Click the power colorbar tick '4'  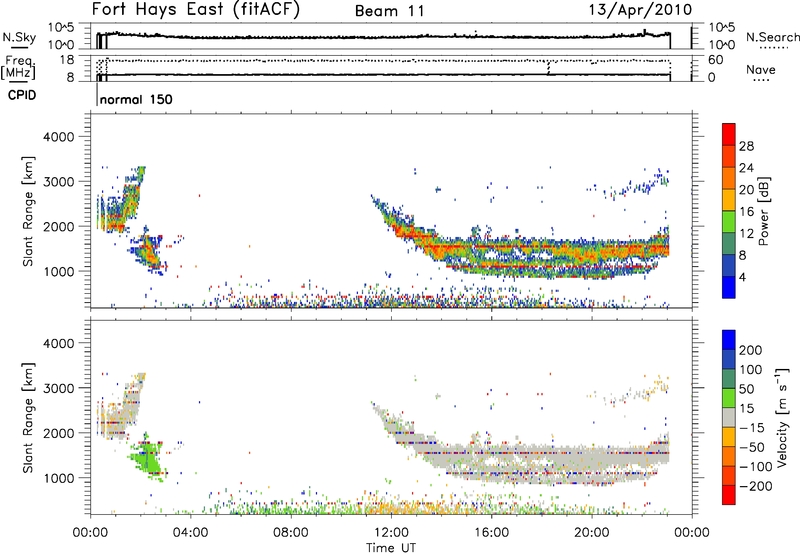[x=743, y=277]
